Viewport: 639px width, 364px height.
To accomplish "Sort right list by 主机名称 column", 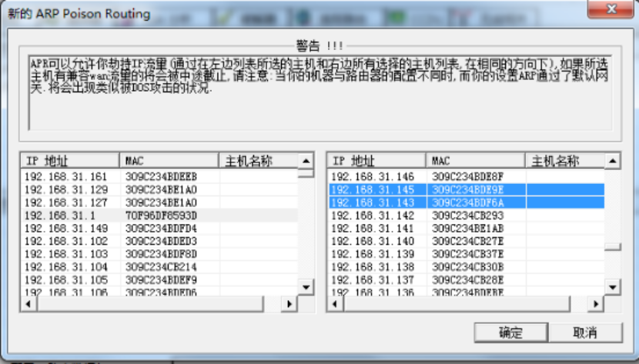I will pyautogui.click(x=565, y=161).
